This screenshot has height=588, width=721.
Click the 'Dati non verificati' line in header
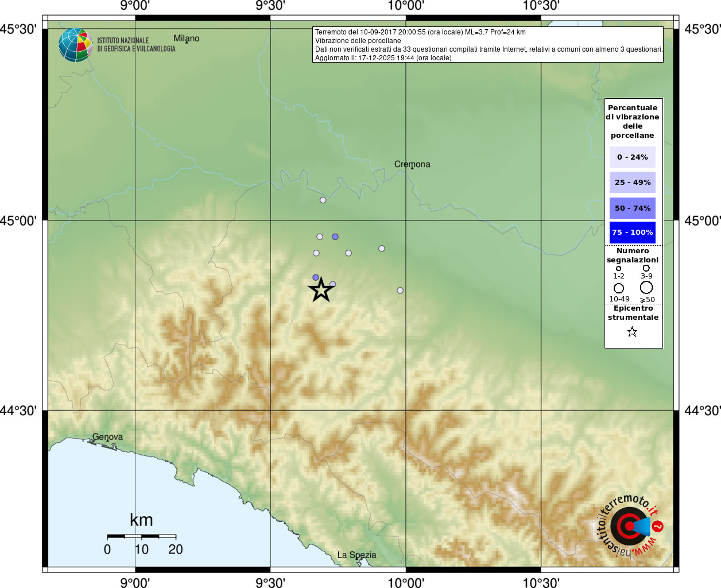click(x=489, y=49)
